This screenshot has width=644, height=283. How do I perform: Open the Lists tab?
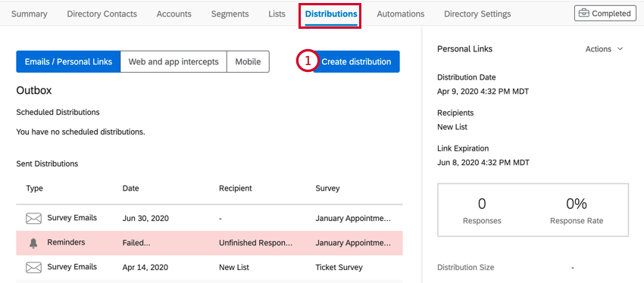pos(277,14)
